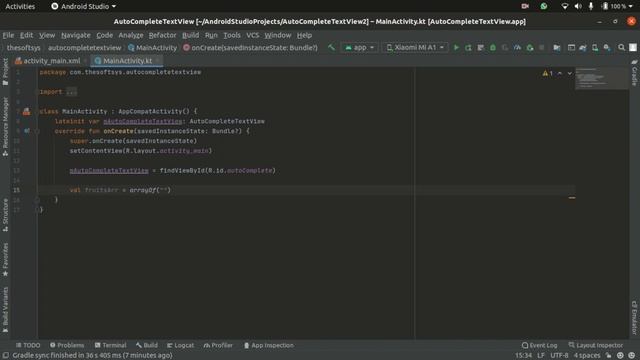
Task: Open the Event Log
Action: click(539, 345)
